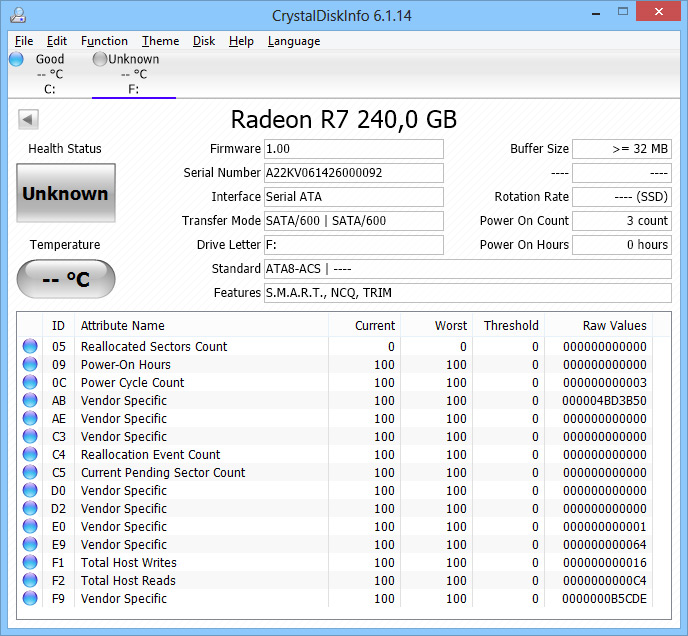The height and width of the screenshot is (636, 688).
Task: Click status orb for Total Host Reads row
Action: coord(30,580)
